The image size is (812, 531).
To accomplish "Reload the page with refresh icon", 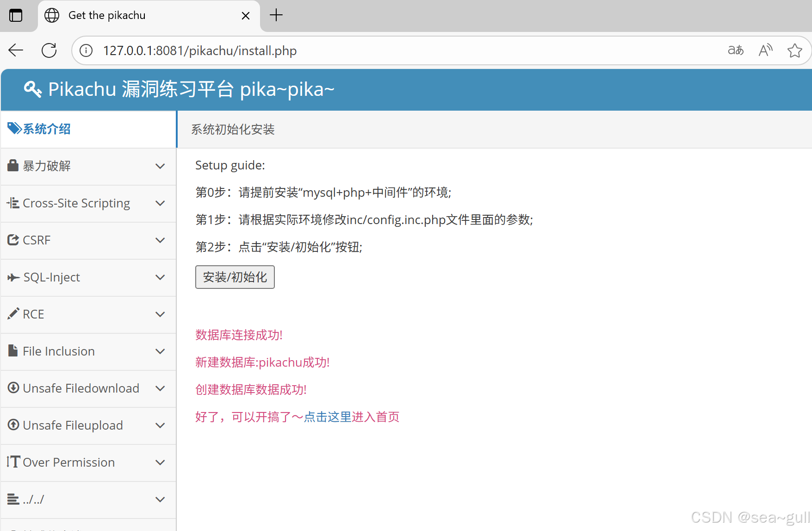I will (x=49, y=50).
